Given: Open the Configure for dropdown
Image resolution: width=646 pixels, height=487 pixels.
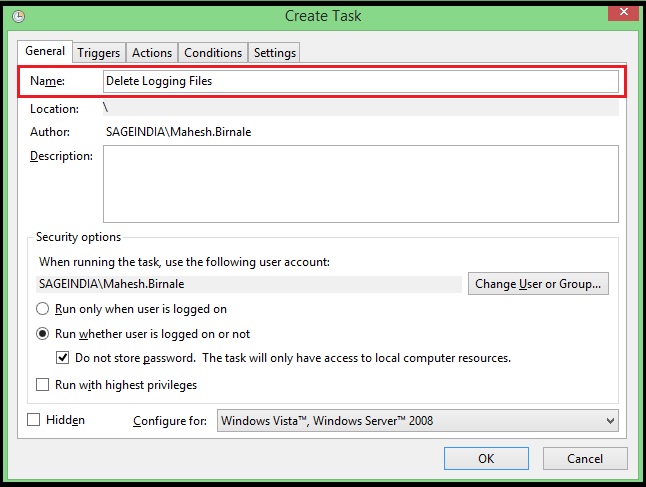Looking at the screenshot, I should click(x=418, y=421).
